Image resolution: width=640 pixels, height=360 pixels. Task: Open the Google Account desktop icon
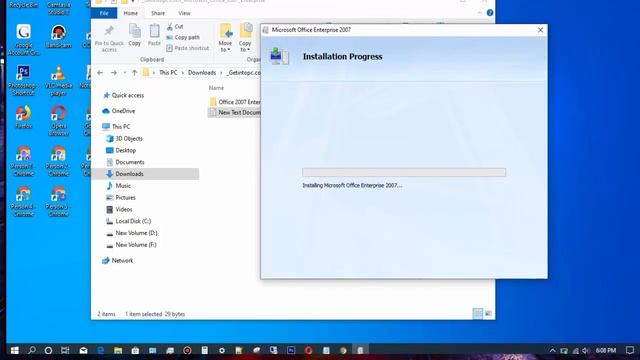coord(23,40)
